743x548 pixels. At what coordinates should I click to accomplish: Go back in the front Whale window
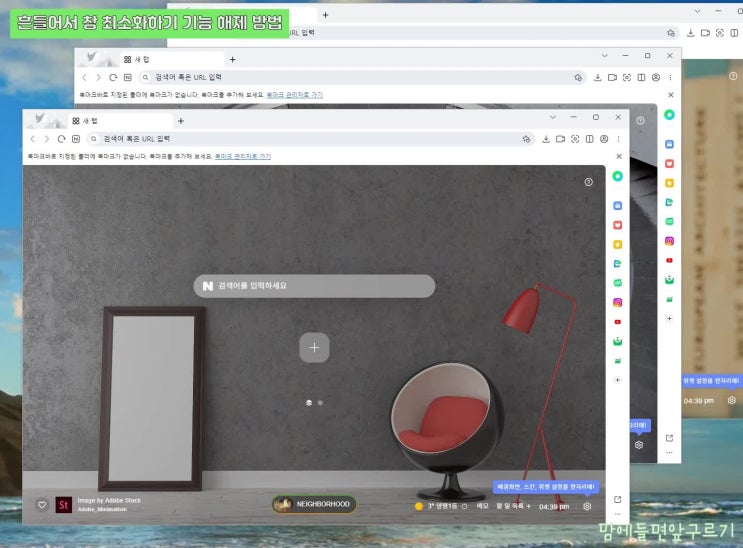coord(33,139)
